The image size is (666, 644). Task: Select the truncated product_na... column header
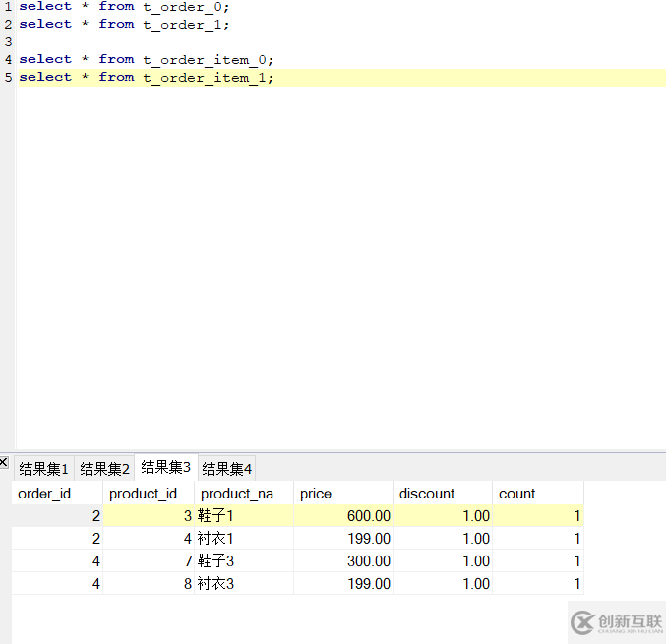click(242, 494)
